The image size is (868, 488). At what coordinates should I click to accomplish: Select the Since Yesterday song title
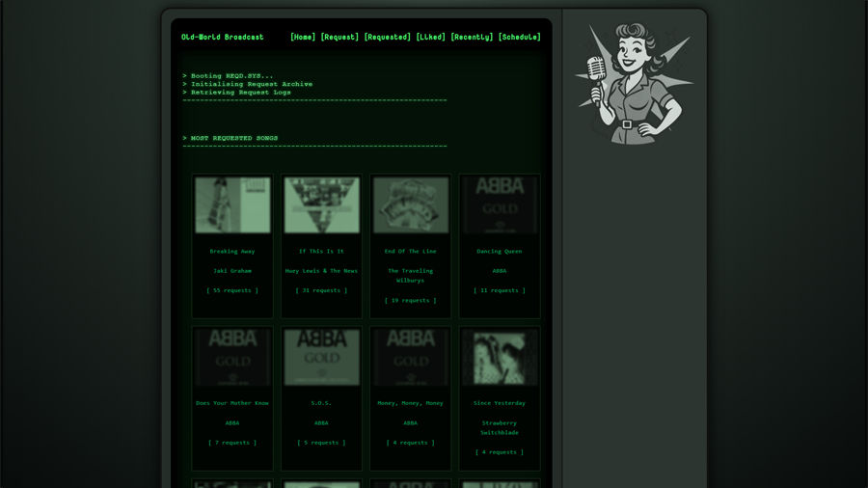pyautogui.click(x=500, y=403)
